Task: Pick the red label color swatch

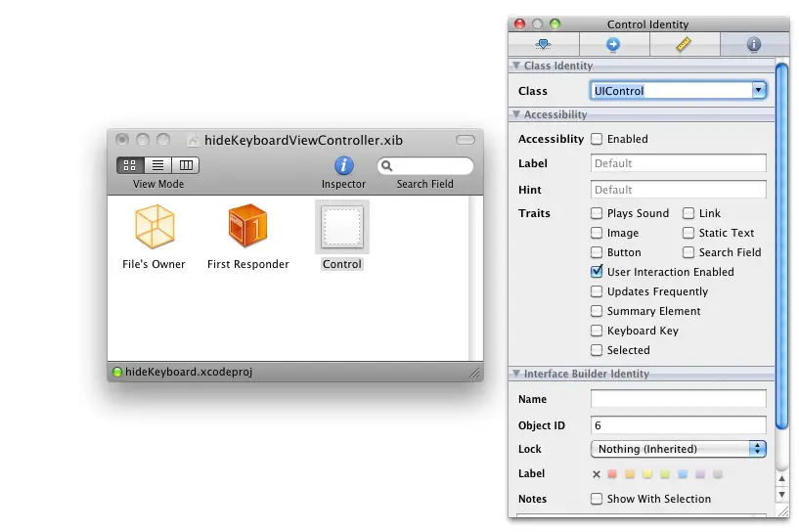Action: (612, 474)
